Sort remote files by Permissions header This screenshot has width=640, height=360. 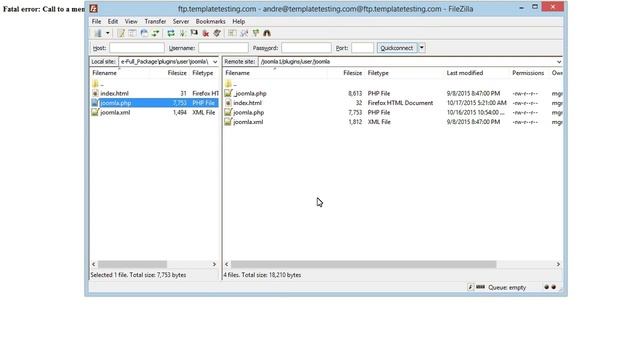pos(528,73)
